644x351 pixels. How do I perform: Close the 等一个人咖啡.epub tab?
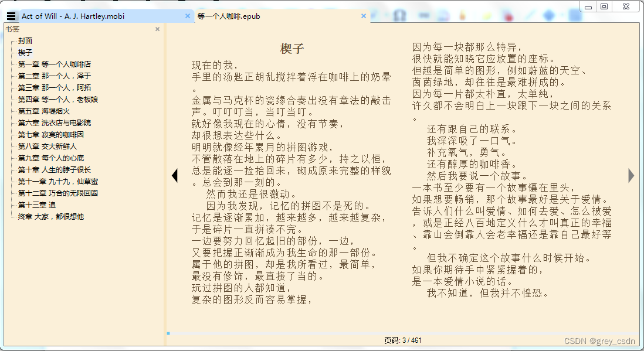tap(364, 16)
